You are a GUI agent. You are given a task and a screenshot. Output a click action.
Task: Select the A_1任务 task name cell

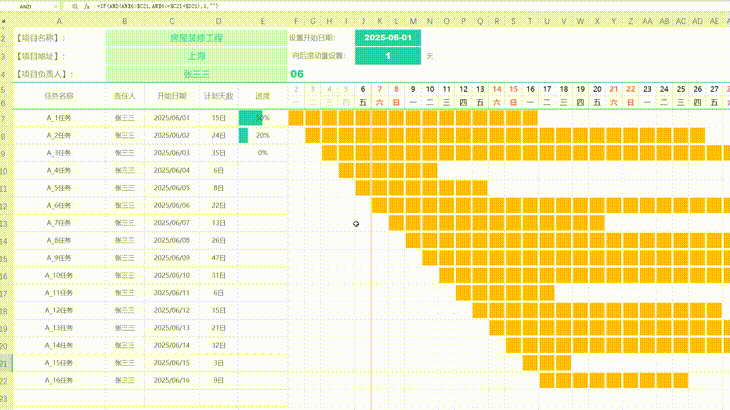[x=59, y=118]
